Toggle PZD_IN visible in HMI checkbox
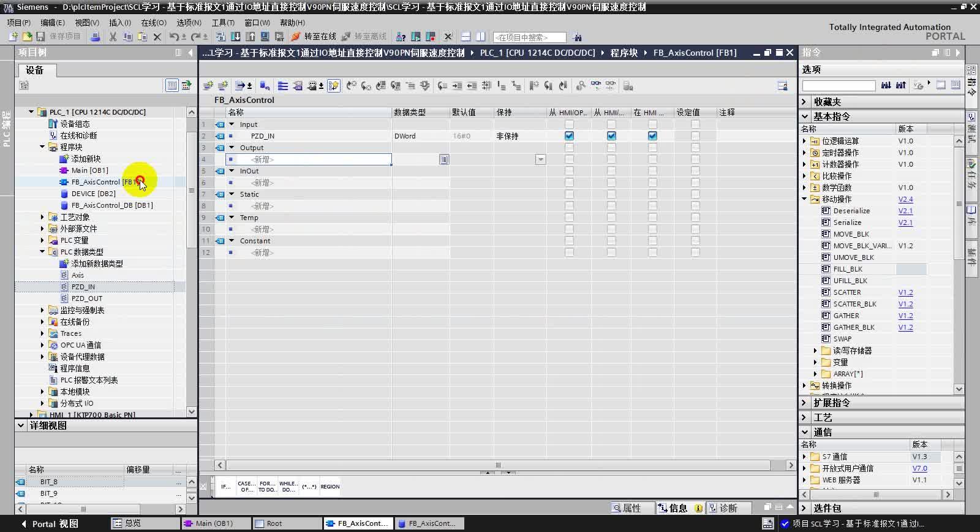 pos(653,136)
